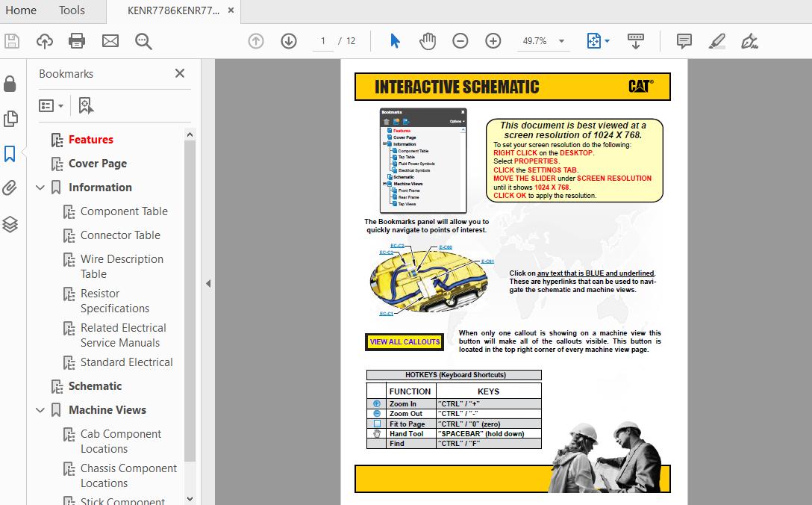Open Attachments panel paperclip icon
This screenshot has width=812, height=505.
(10, 188)
